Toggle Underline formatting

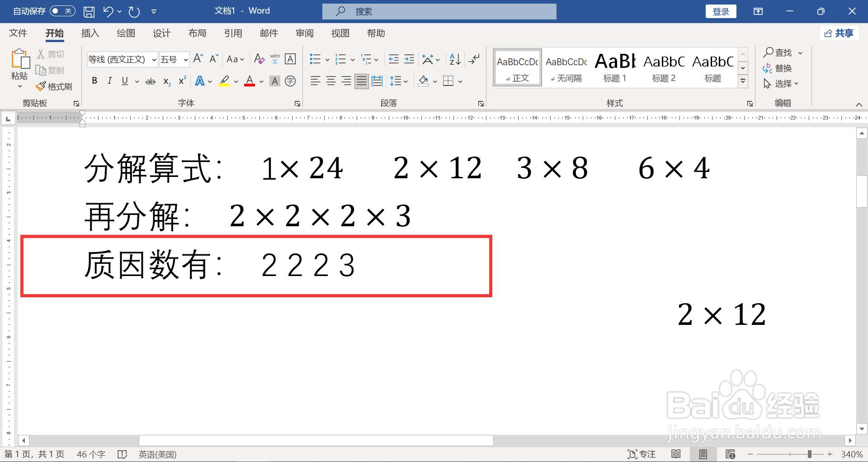[125, 81]
